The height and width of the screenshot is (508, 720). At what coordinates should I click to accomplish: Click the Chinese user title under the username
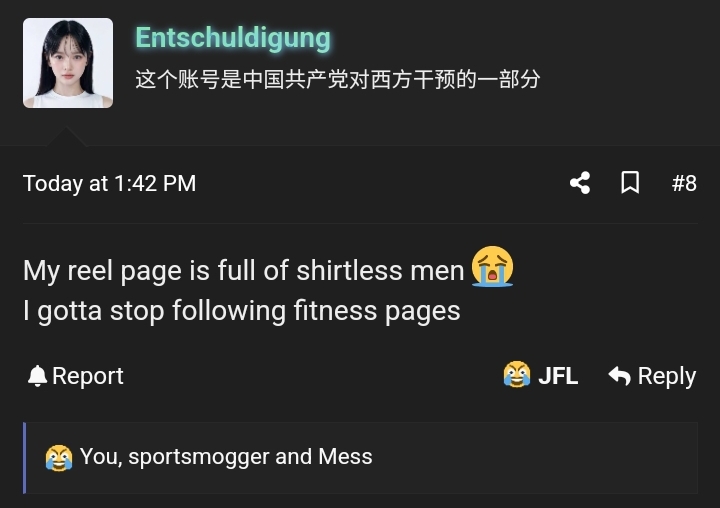pos(338,79)
